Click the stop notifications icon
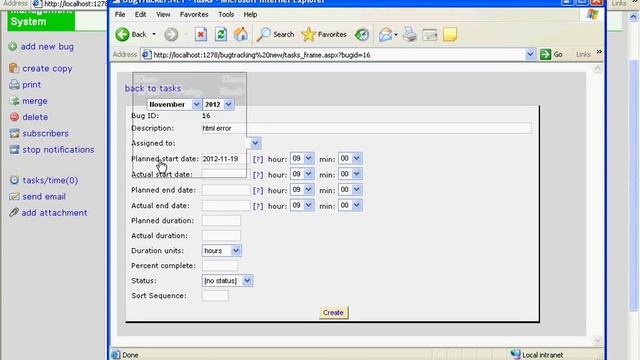 point(14,150)
